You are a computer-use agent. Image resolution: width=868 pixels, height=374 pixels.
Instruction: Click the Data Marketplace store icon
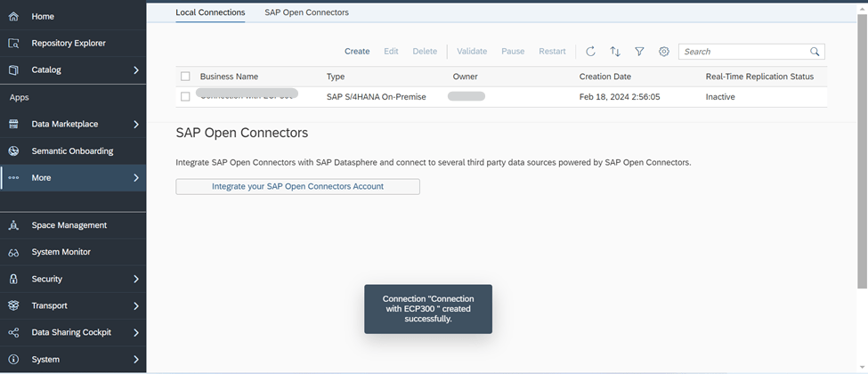coord(14,124)
